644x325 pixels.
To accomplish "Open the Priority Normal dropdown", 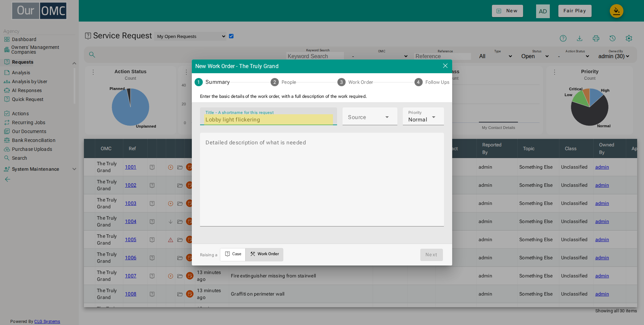I will 423,117.
